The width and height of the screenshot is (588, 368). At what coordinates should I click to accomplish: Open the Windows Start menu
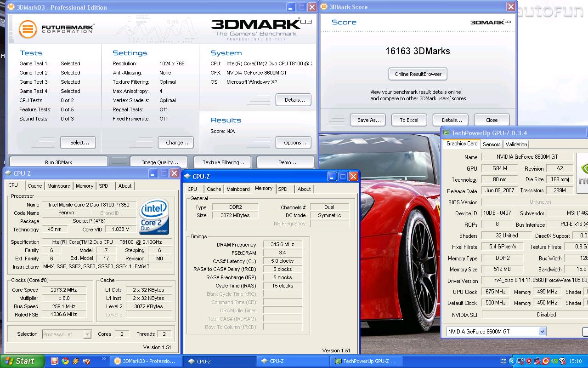coord(22,361)
